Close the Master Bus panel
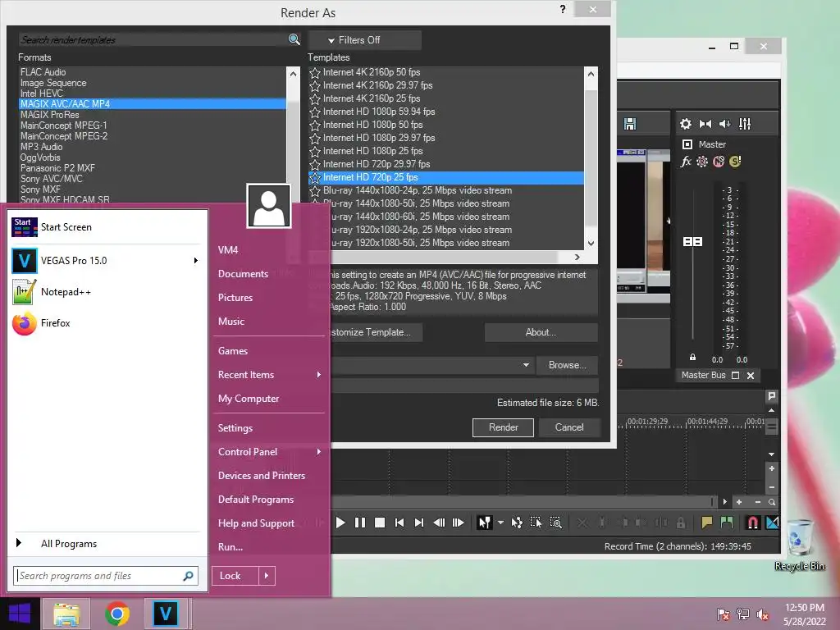Image resolution: width=840 pixels, height=630 pixels. click(x=751, y=376)
